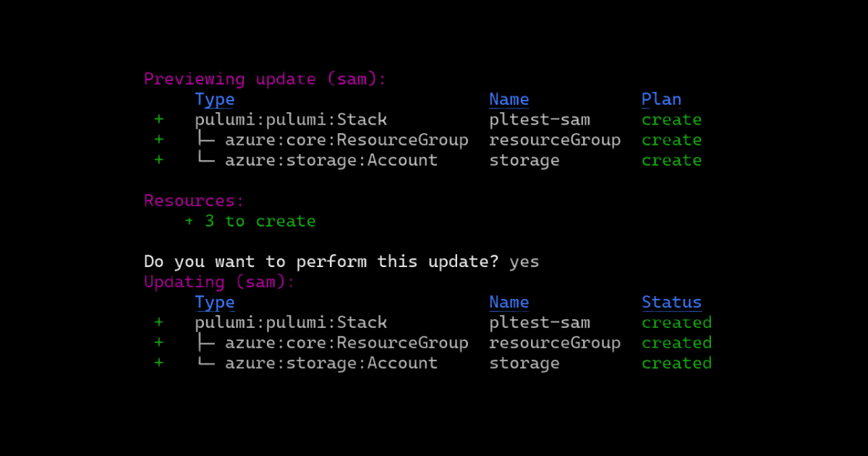Viewport: 868px width, 456px height.
Task: Click tree branch before azure:core:ResourceGroup in updating table
Action: click(x=205, y=343)
